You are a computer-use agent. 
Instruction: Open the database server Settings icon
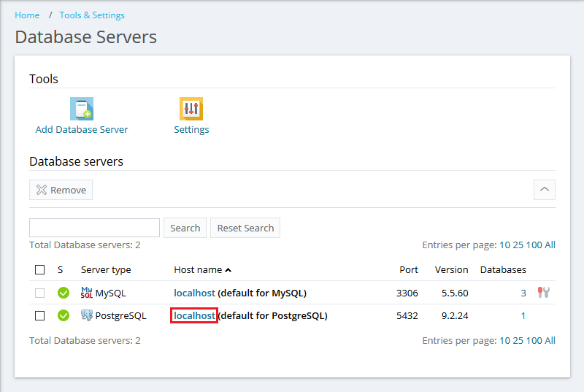[x=191, y=109]
